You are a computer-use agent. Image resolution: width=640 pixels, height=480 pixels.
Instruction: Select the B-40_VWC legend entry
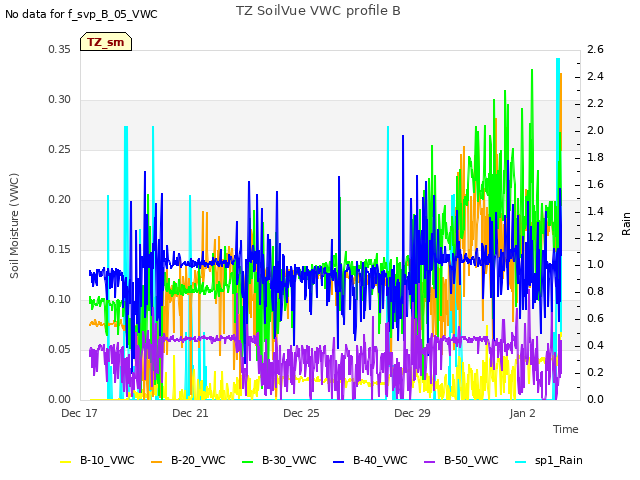coord(370,460)
